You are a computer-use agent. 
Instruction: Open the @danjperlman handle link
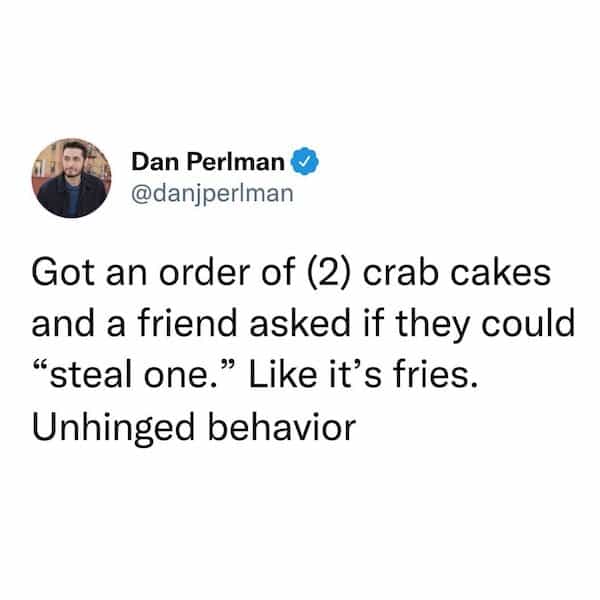pos(212,194)
